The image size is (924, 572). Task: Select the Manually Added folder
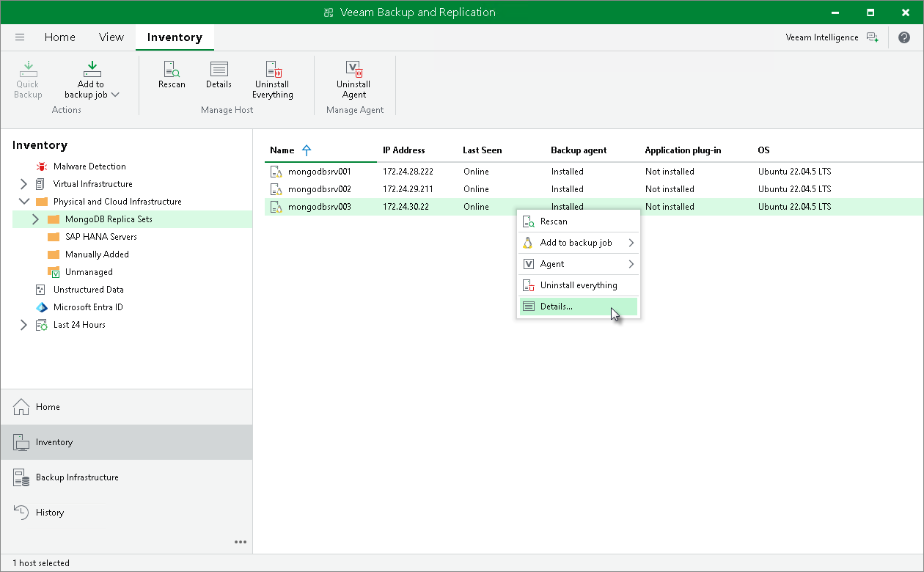pyautogui.click(x=97, y=254)
